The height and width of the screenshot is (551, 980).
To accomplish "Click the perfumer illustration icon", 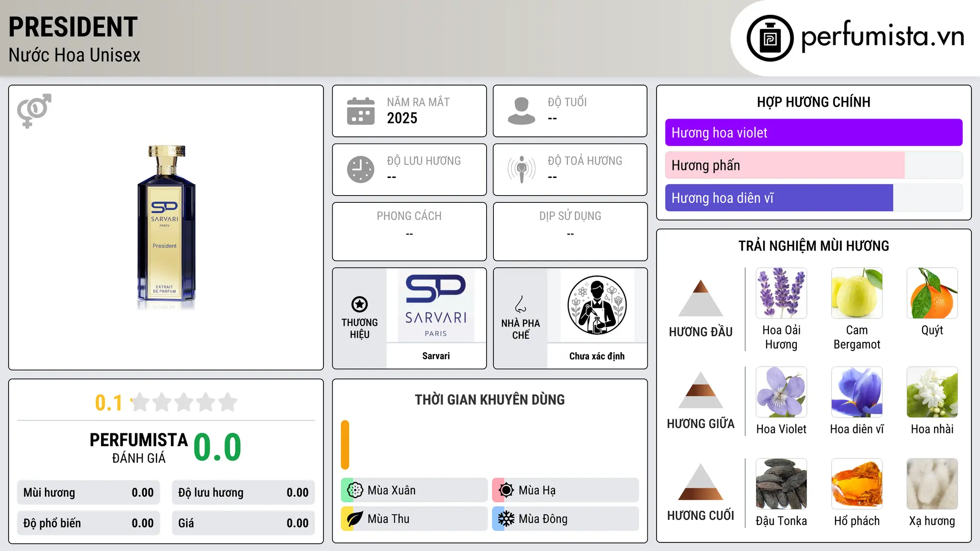I will tap(597, 305).
